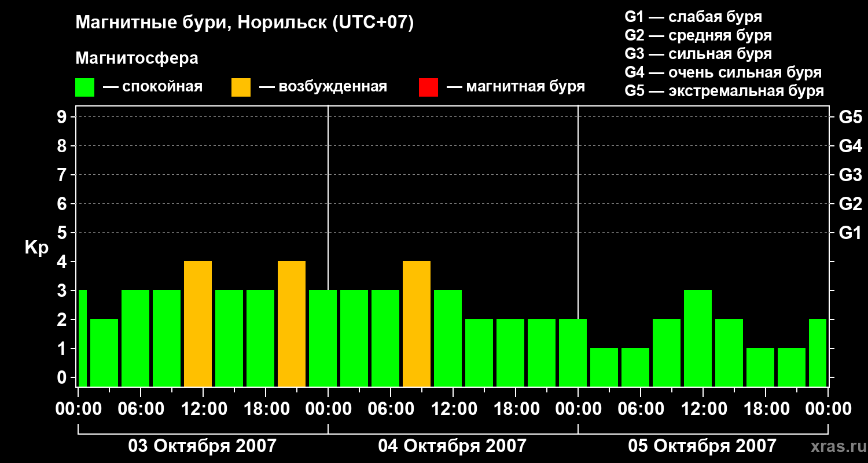Image resolution: width=868 pixels, height=463 pixels.
Task: Click the orange 'возбужденная' legend swatch
Action: point(241,87)
